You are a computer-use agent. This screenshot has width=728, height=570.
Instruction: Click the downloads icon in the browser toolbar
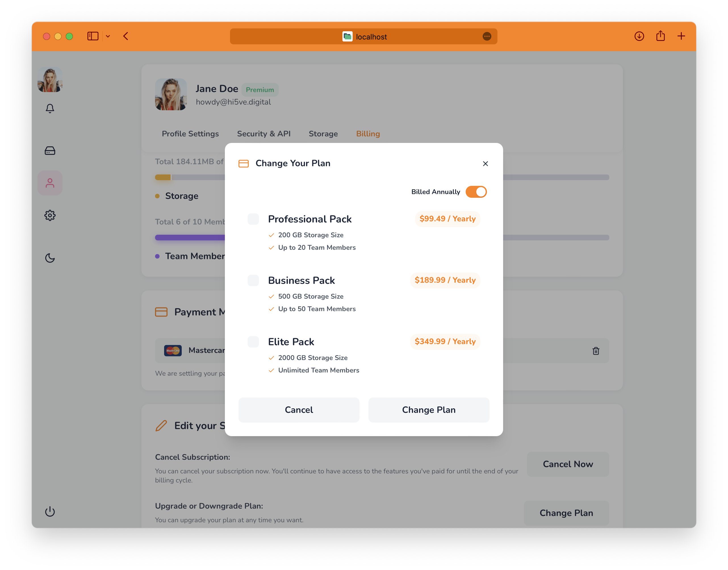pyautogui.click(x=639, y=36)
